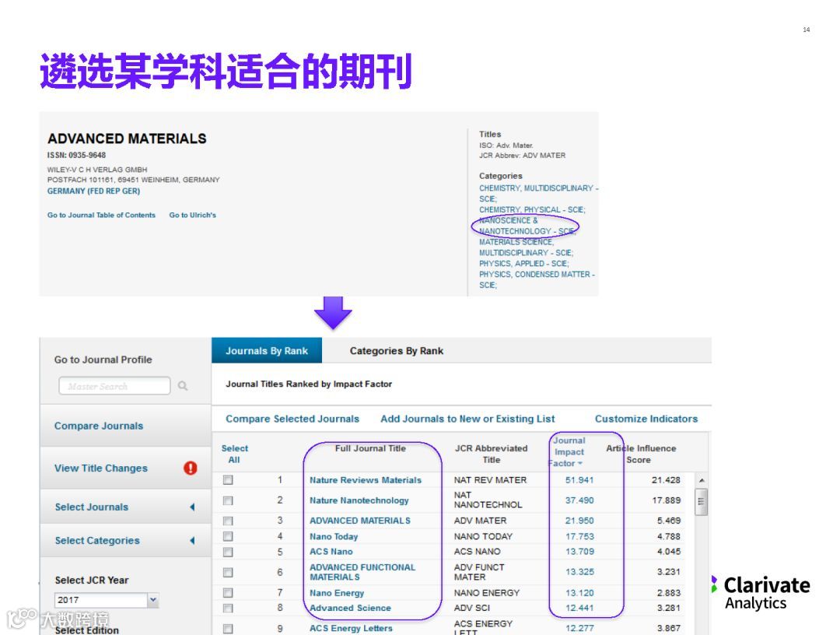Open the Nature Reviews Materials journal title

(366, 480)
